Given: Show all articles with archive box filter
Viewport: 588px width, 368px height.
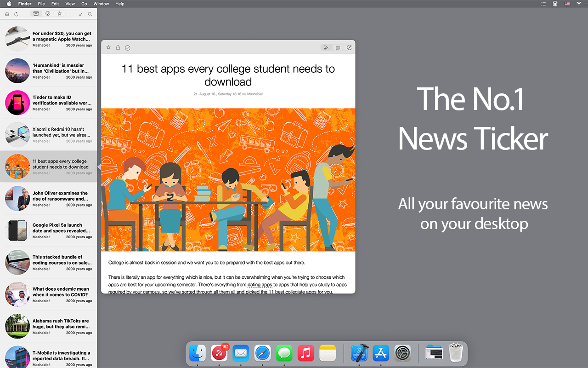Looking at the screenshot, I should [36, 14].
